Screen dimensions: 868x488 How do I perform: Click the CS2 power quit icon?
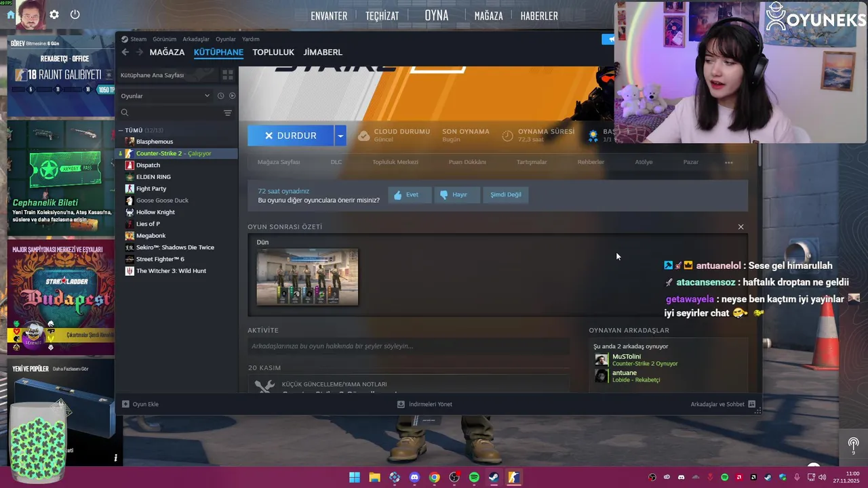pos(75,14)
